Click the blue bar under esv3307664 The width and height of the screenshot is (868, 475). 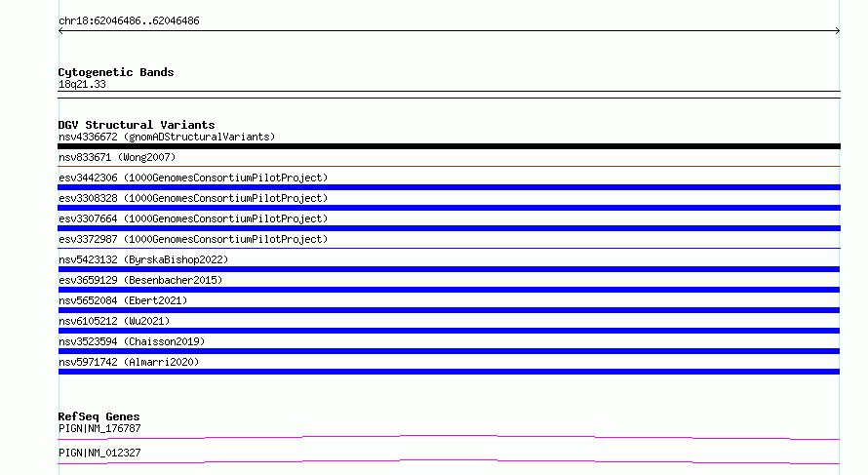(x=449, y=228)
